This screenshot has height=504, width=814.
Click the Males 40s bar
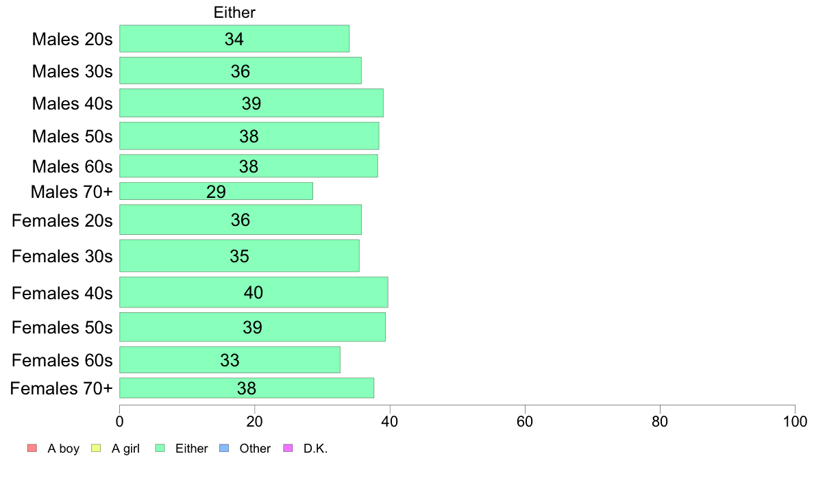(251, 103)
